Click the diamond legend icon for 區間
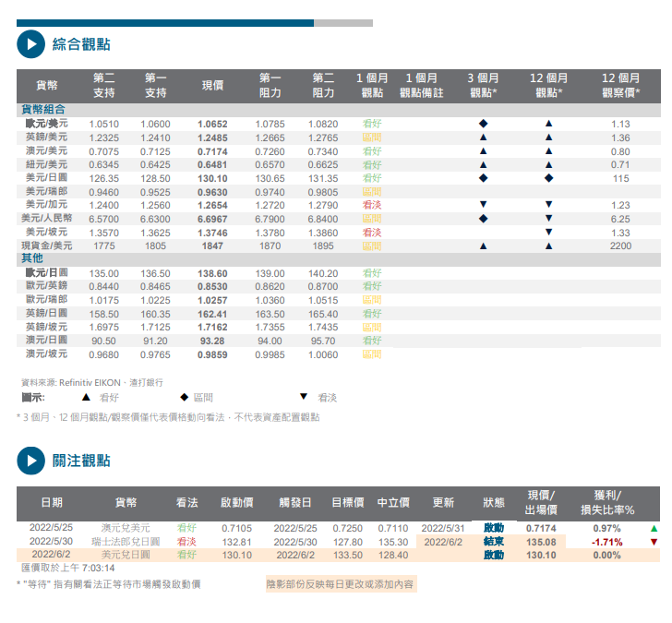The image size is (672, 623). click(x=184, y=397)
